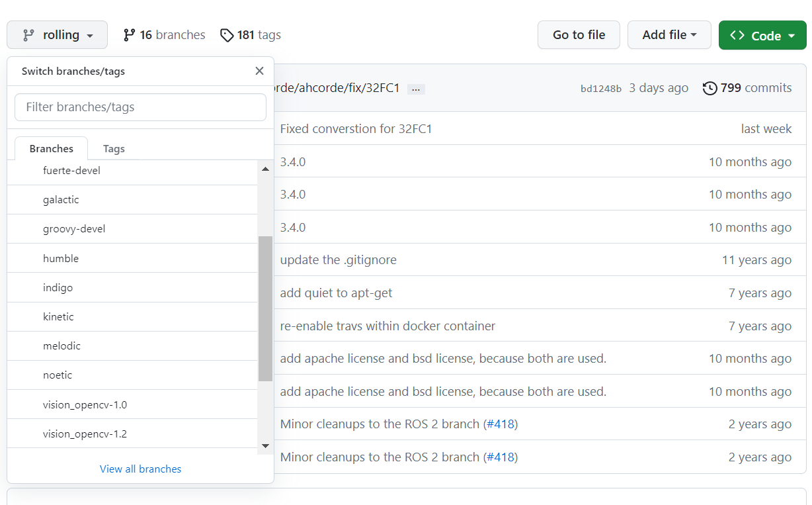The height and width of the screenshot is (505, 812).
Task: Close the Switch branches/tags popup
Action: (x=259, y=71)
